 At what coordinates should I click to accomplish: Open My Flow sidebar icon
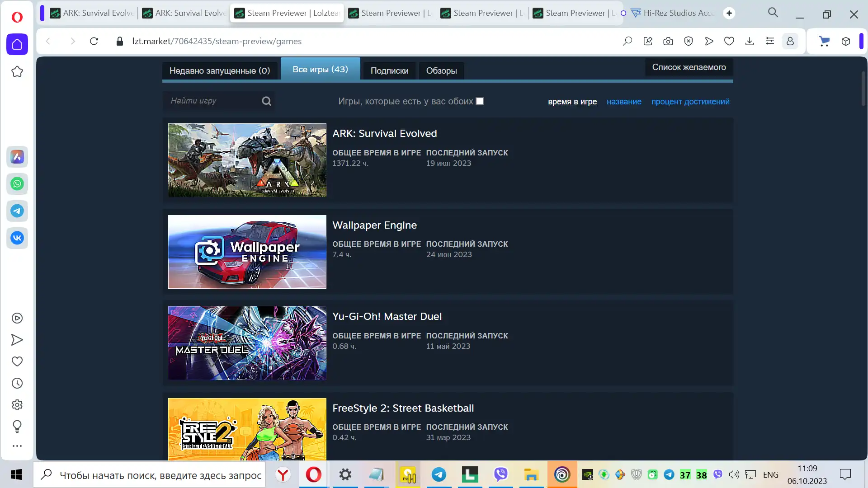click(x=17, y=340)
